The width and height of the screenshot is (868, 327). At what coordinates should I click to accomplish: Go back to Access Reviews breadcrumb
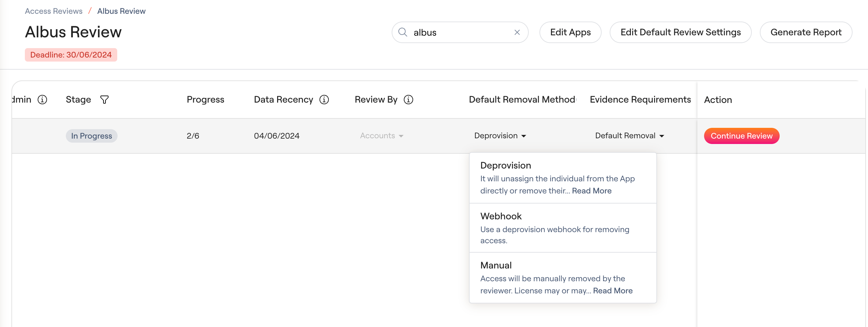click(53, 11)
